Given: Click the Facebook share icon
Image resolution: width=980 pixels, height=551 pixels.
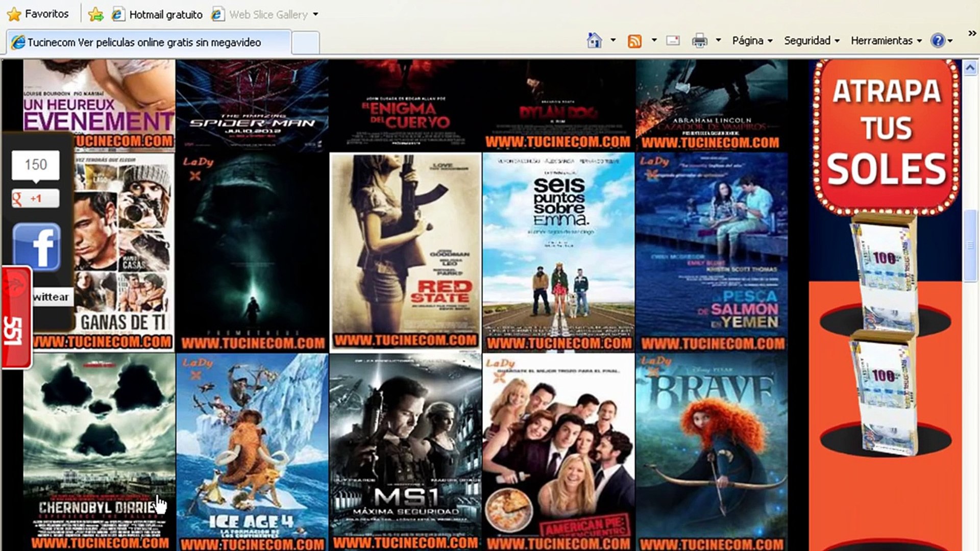Looking at the screenshot, I should 36,247.
